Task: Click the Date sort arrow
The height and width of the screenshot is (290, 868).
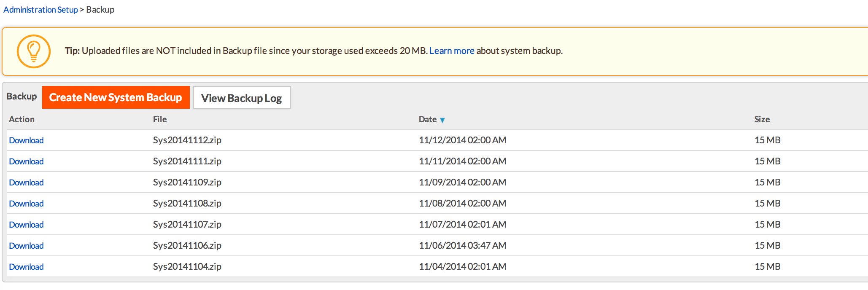Action: pos(442,120)
